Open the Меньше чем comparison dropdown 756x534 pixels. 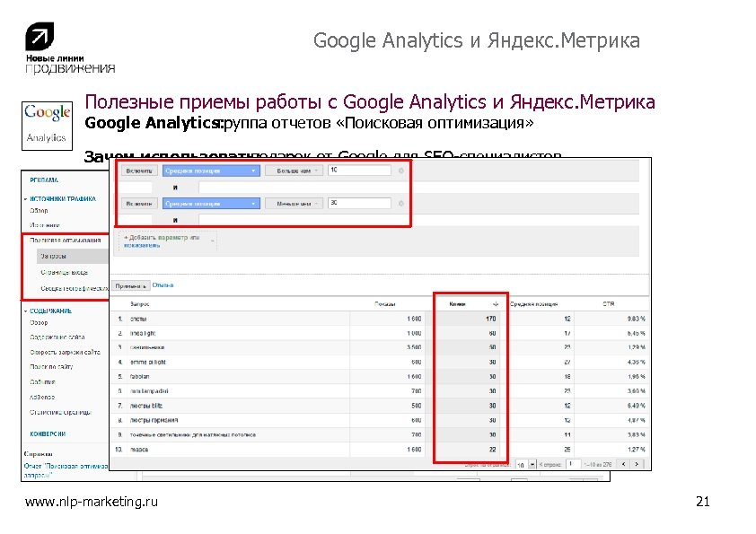click(294, 204)
